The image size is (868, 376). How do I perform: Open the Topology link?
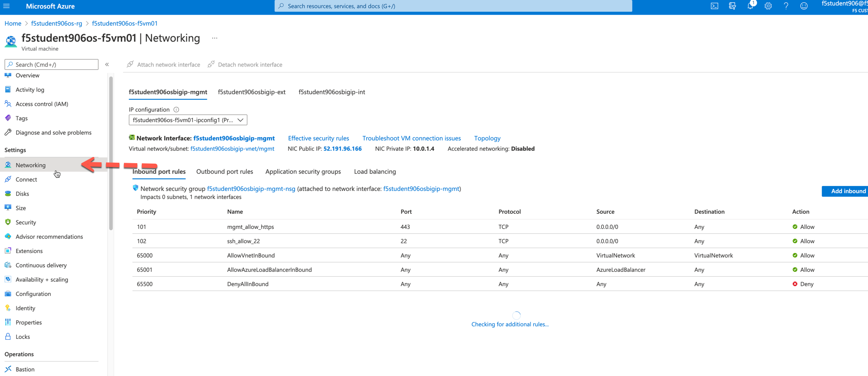click(487, 139)
